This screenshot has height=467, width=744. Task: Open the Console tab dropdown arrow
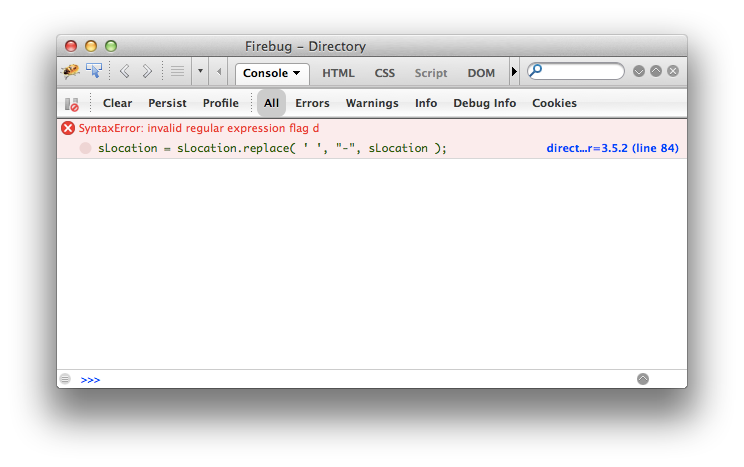[x=297, y=73]
